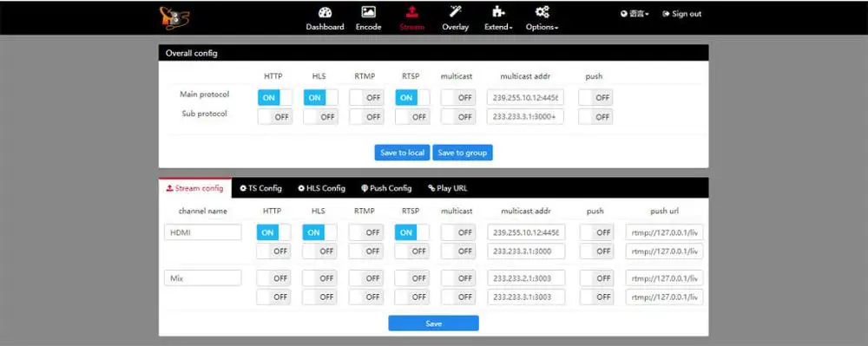Edit the HDMI channel name field

203,232
